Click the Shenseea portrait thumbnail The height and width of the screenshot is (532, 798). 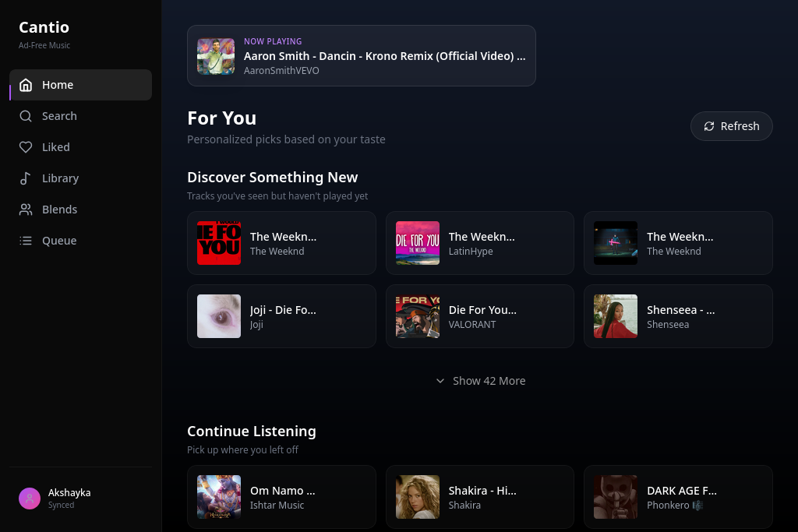[616, 316]
